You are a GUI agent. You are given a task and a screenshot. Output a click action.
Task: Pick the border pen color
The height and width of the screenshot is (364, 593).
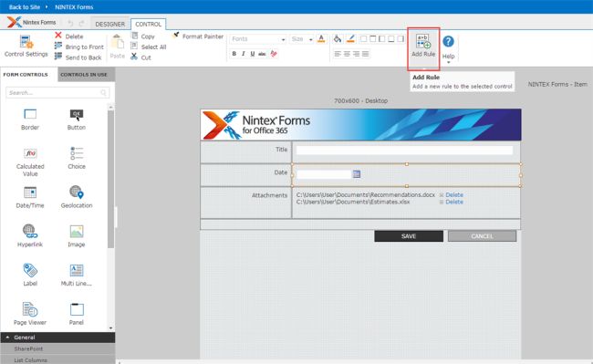click(350, 38)
